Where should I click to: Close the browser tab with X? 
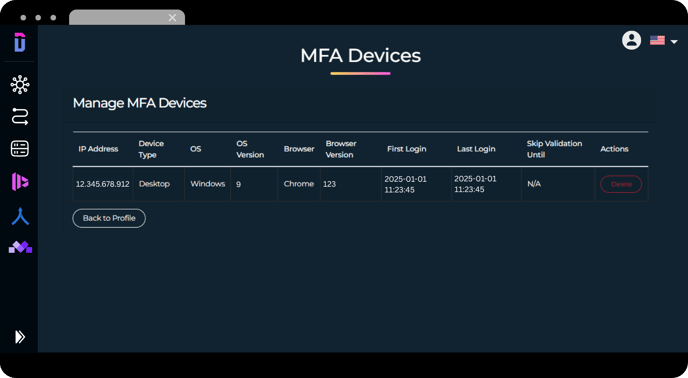172,18
